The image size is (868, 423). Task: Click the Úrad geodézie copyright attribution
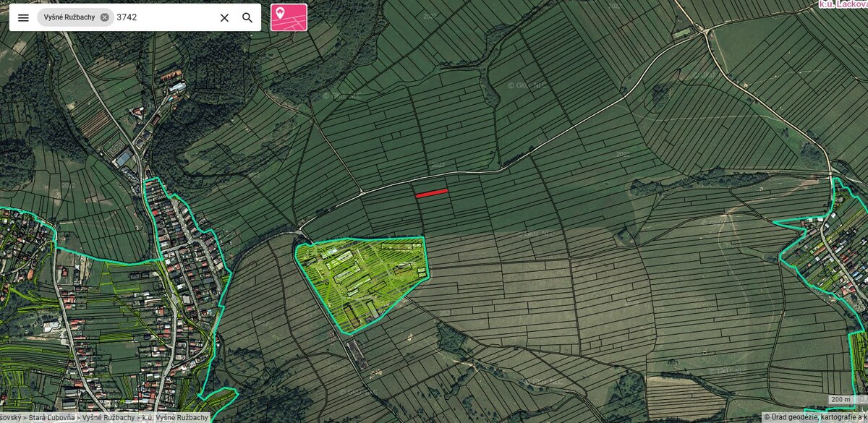tap(815, 417)
